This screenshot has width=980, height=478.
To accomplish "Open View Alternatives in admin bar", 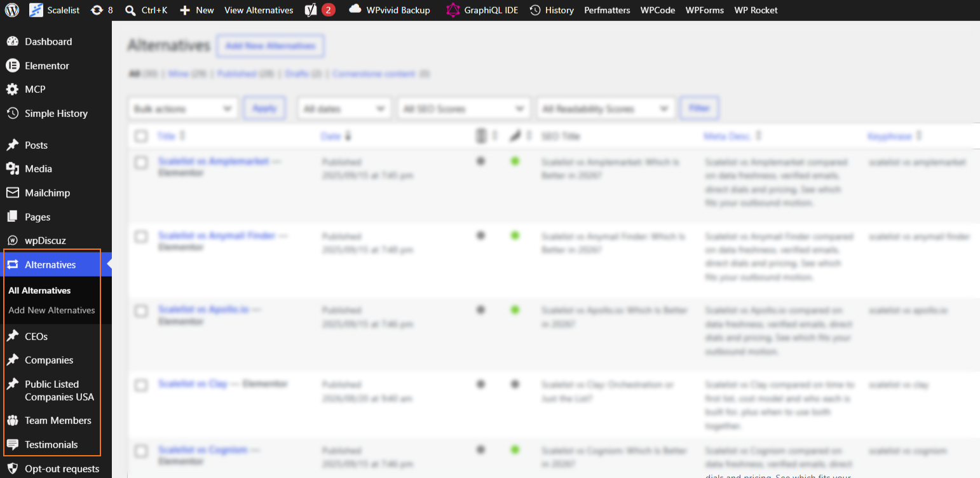I will 259,10.
